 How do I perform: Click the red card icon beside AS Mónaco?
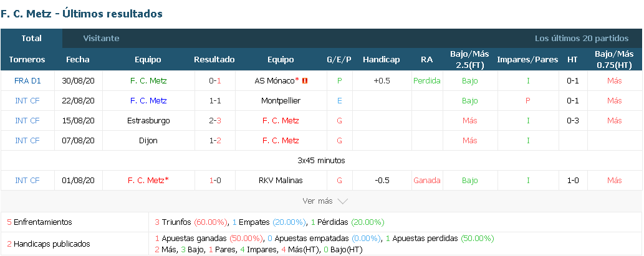pyautogui.click(x=305, y=81)
